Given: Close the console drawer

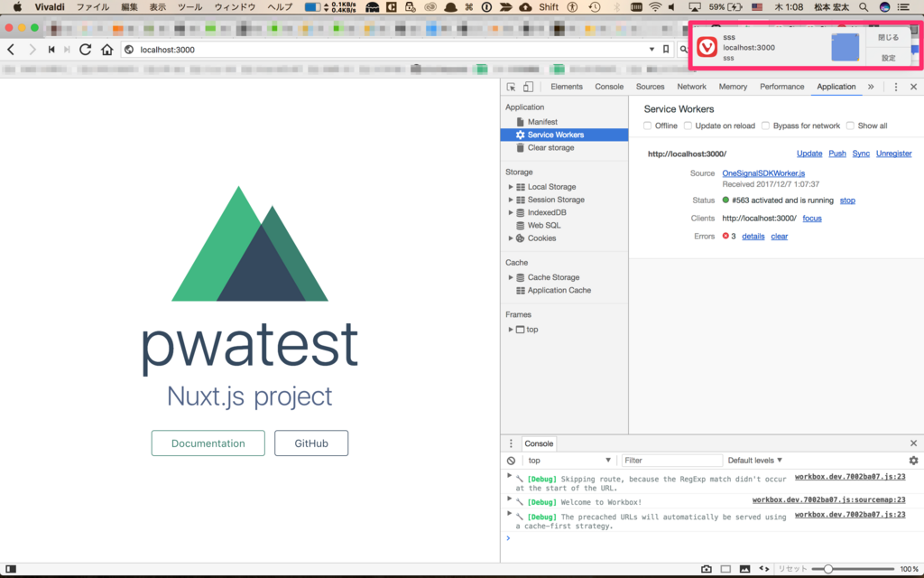Looking at the screenshot, I should pyautogui.click(x=913, y=443).
